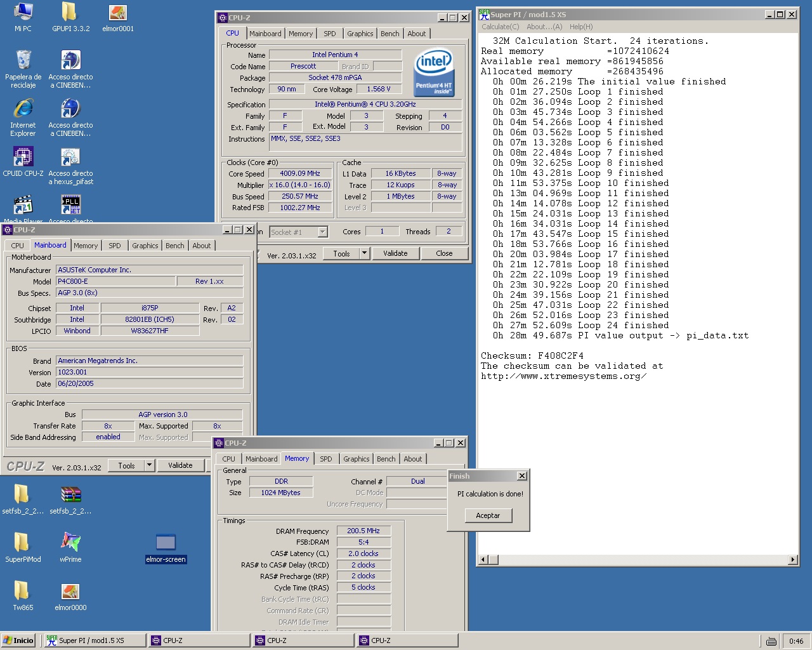Click the keyboard icon in system tray
This screenshot has width=812, height=650.
click(771, 641)
